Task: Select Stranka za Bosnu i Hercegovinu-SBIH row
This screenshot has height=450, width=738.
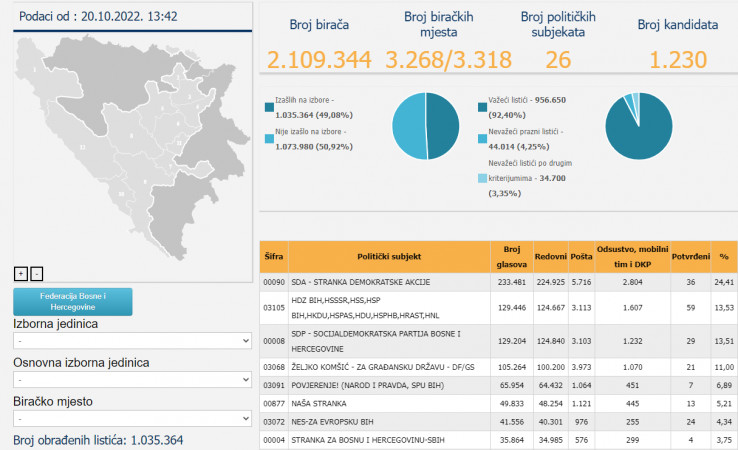Action: click(x=498, y=440)
